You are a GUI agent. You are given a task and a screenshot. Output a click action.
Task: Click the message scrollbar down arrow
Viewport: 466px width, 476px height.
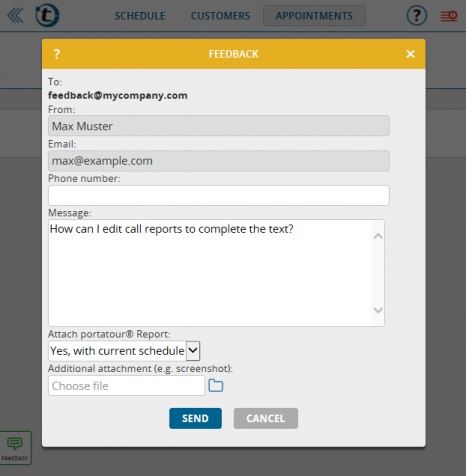tap(378, 310)
